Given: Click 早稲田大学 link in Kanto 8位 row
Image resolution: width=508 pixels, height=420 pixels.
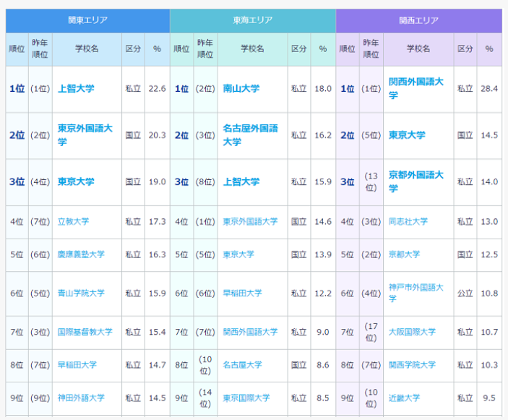Looking at the screenshot, I should click(x=77, y=365).
